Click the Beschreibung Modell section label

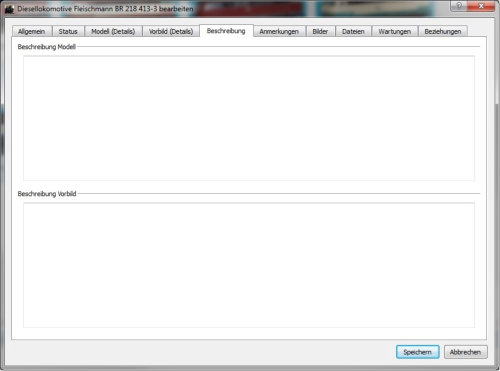pyautogui.click(x=47, y=47)
